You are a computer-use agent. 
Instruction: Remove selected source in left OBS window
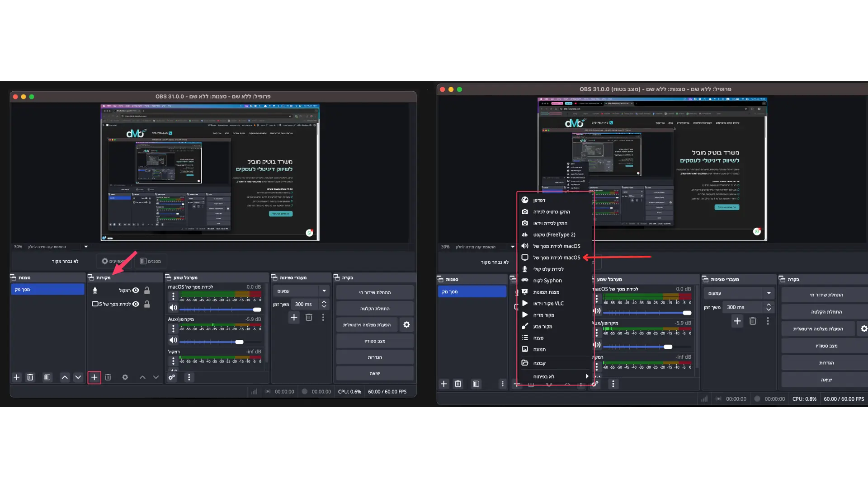pos(108,377)
